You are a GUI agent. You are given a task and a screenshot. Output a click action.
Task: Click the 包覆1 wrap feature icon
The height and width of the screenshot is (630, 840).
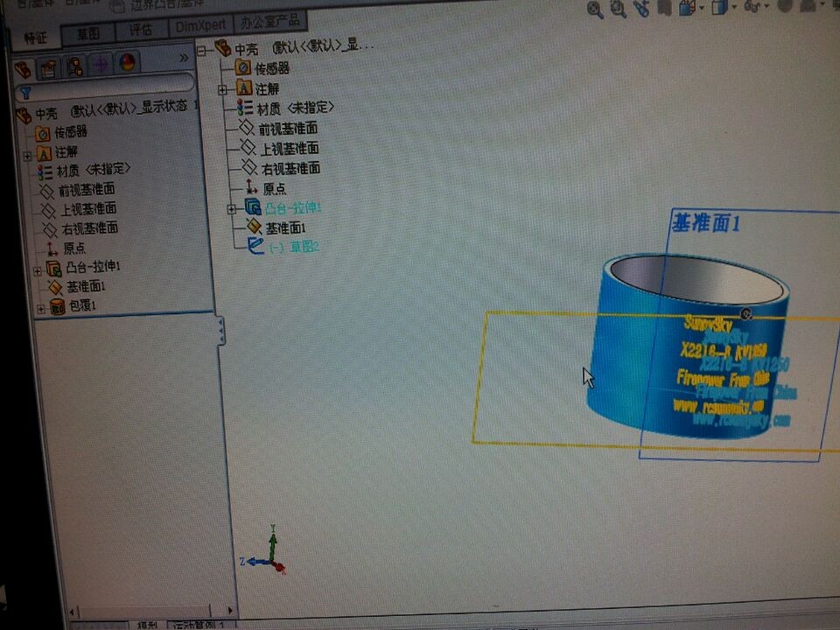tap(58, 307)
